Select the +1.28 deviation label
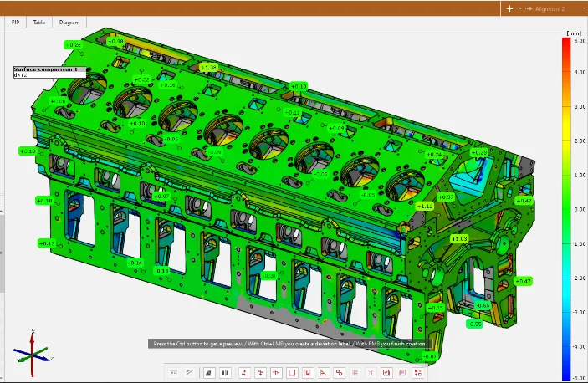The width and height of the screenshot is (588, 383). [208, 67]
